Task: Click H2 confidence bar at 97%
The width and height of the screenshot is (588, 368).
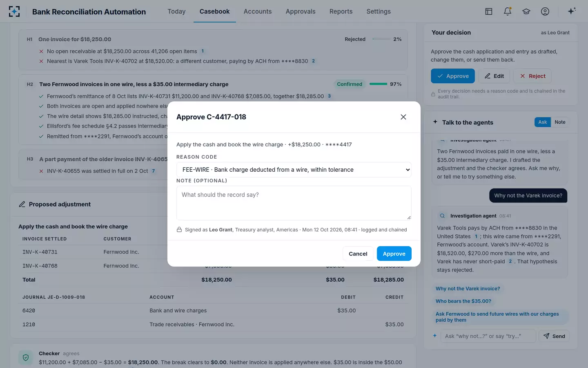Action: pos(379,84)
